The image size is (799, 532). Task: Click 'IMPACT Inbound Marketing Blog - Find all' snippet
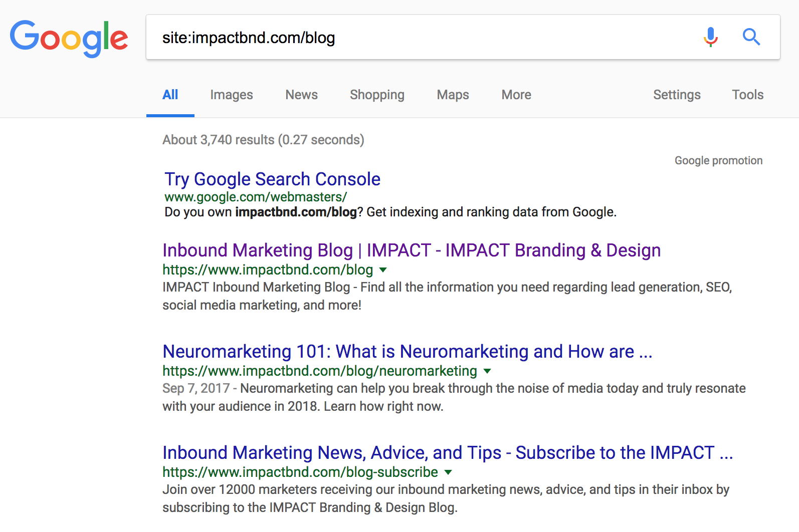tap(447, 296)
